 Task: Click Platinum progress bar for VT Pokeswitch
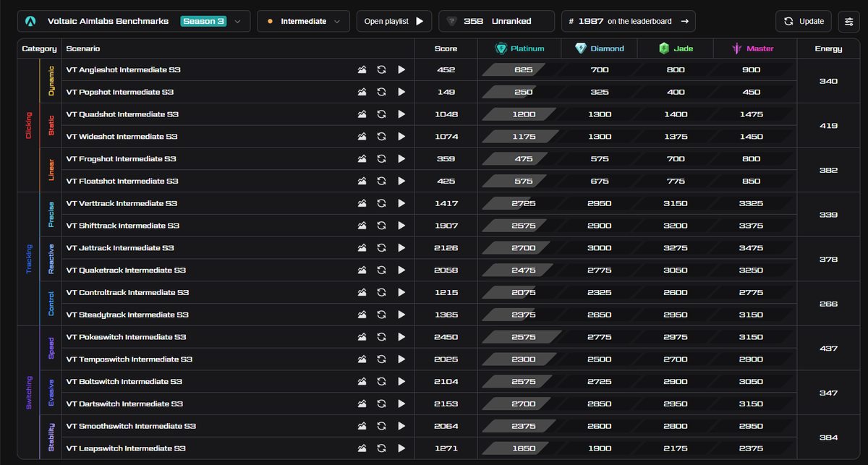[x=520, y=337]
